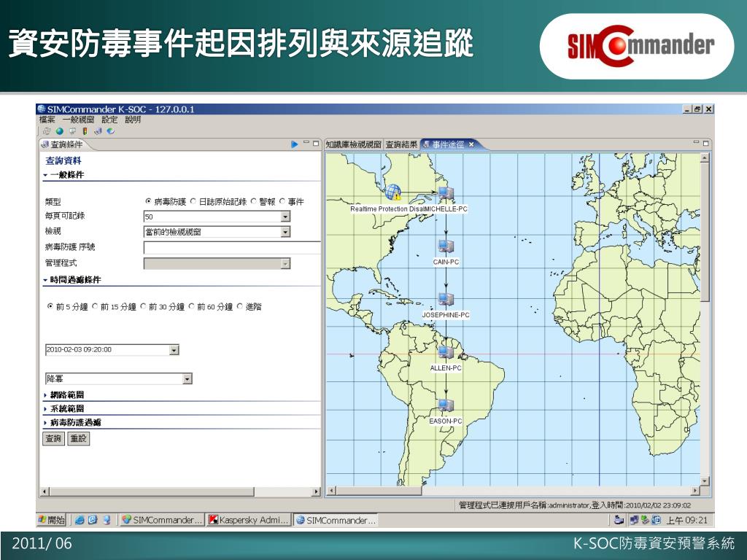This screenshot has width=747, height=560.
Task: Switch to the 事件途徑 tab
Action: pos(447,144)
